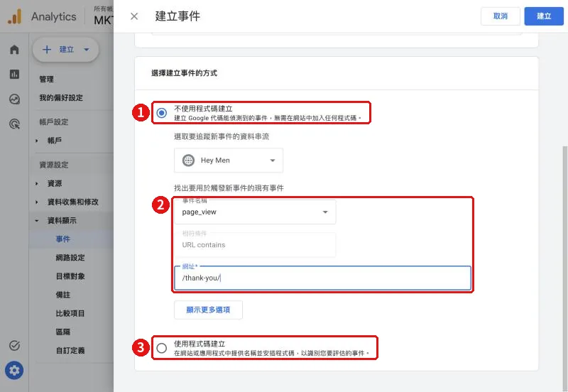Image resolution: width=568 pixels, height=392 pixels.
Task: Open 網路設定 in the sidebar
Action: click(x=70, y=258)
